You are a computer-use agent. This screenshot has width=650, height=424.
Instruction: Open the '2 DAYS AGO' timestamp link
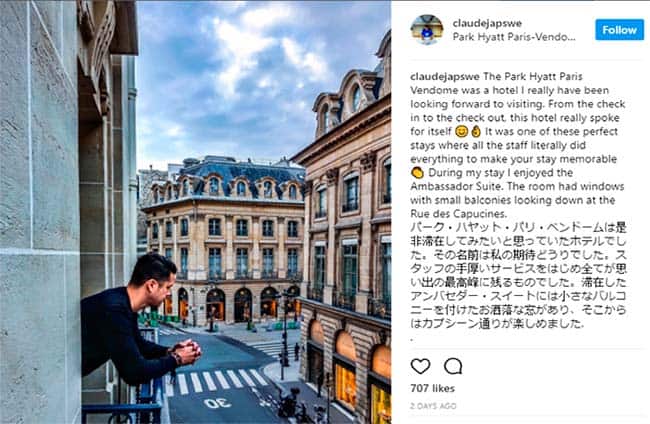tap(433, 406)
